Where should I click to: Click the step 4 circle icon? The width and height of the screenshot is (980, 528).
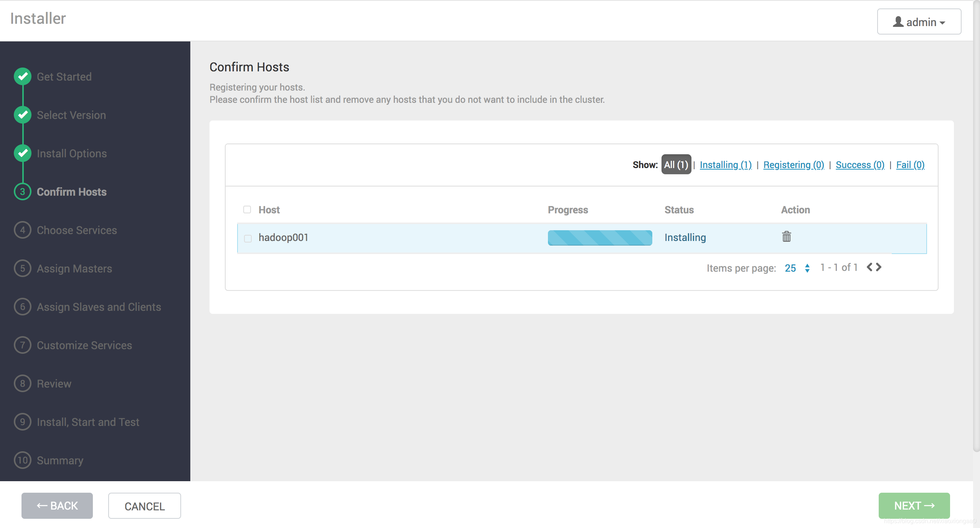pyautogui.click(x=23, y=230)
